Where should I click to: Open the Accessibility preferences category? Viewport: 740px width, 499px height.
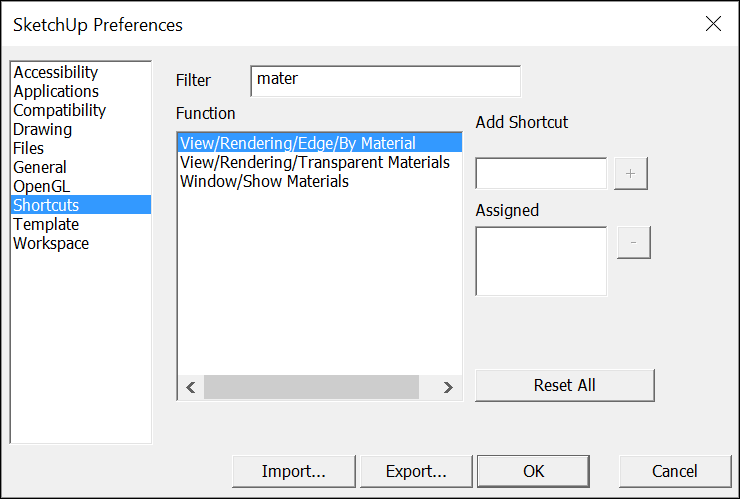56,72
